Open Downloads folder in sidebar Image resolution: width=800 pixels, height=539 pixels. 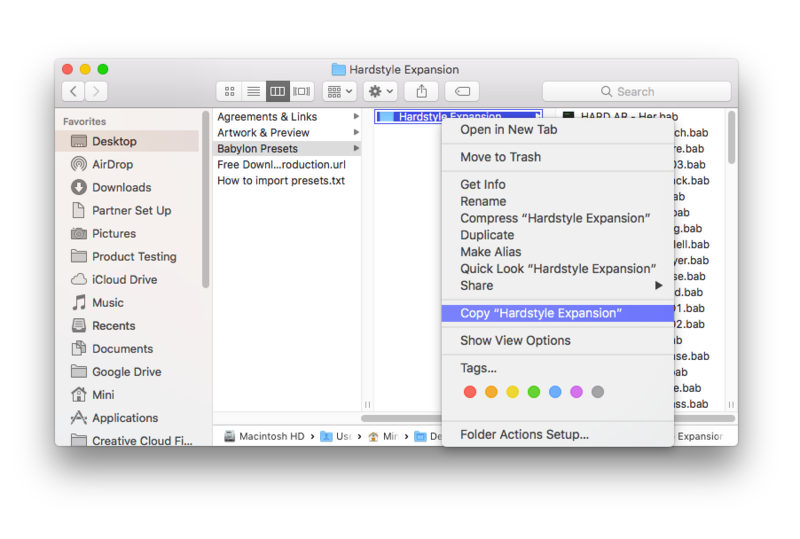pyautogui.click(x=121, y=187)
